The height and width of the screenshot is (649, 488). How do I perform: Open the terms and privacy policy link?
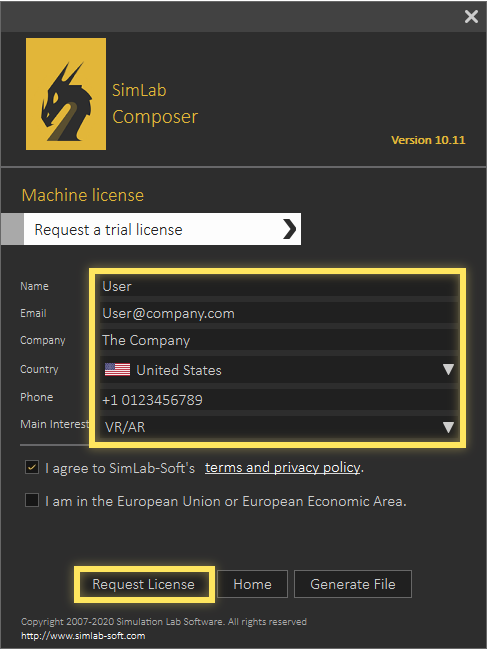click(x=283, y=468)
